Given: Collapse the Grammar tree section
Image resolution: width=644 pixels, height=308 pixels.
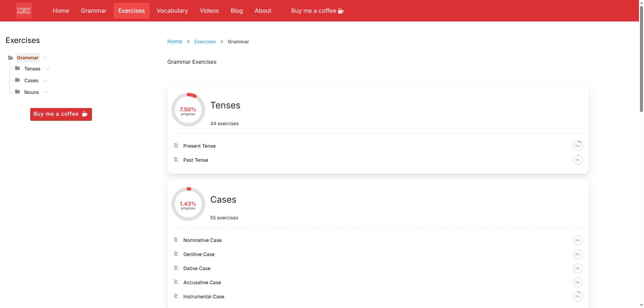Looking at the screenshot, I should click(x=45, y=57).
